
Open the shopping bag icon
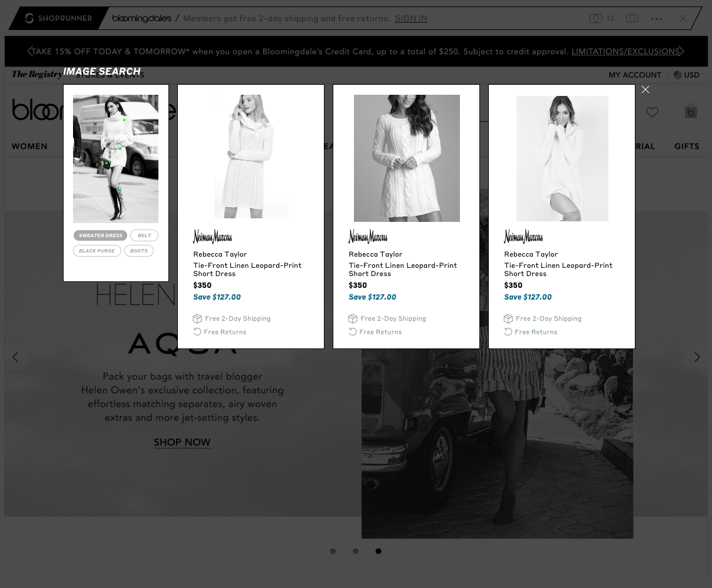pos(691,111)
